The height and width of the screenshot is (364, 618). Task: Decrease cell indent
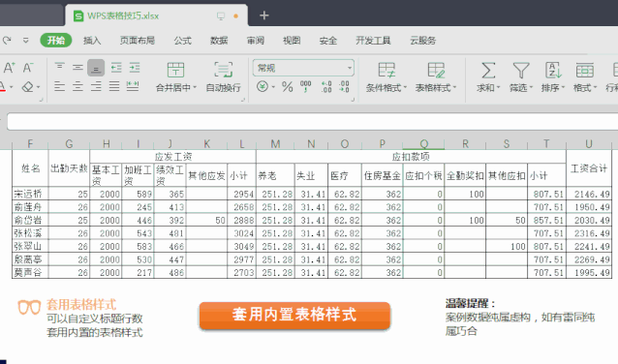click(x=116, y=68)
